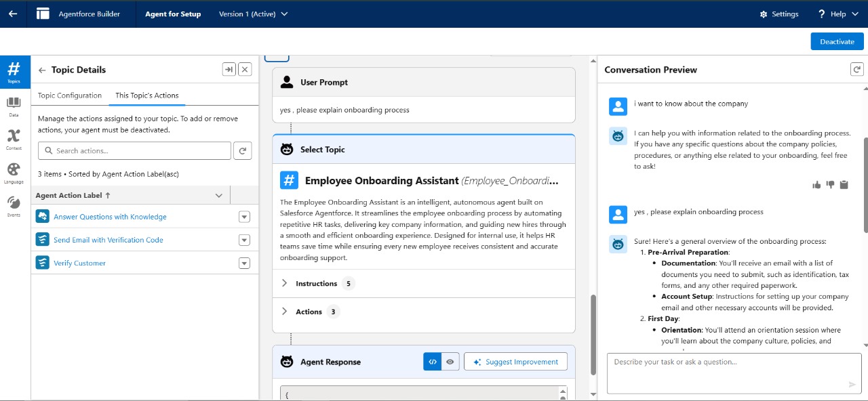Click the Search actions field
This screenshot has width=868, height=401.
(134, 150)
